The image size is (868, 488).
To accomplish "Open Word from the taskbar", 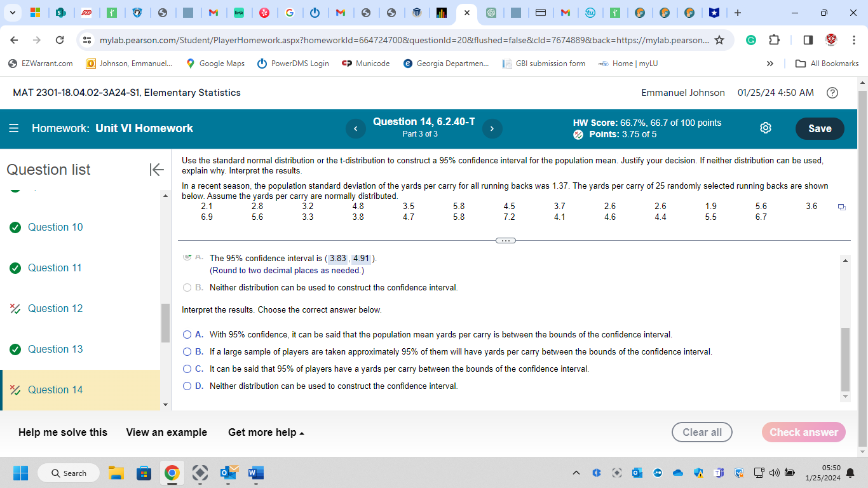I will coord(255,473).
